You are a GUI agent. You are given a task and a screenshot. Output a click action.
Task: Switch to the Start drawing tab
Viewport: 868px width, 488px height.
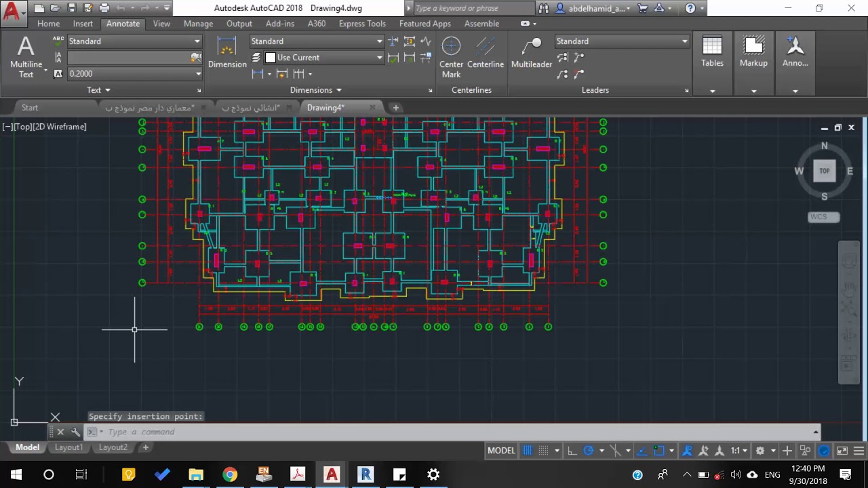point(30,108)
